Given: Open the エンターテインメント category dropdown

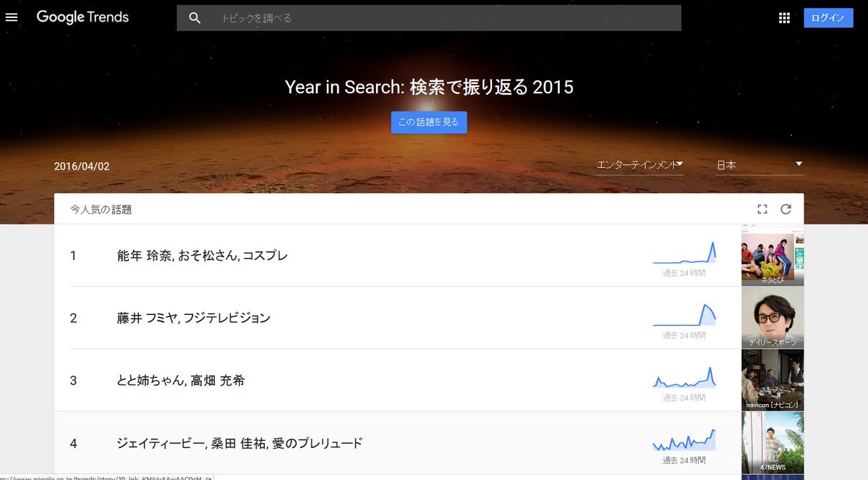Looking at the screenshot, I should 640,165.
